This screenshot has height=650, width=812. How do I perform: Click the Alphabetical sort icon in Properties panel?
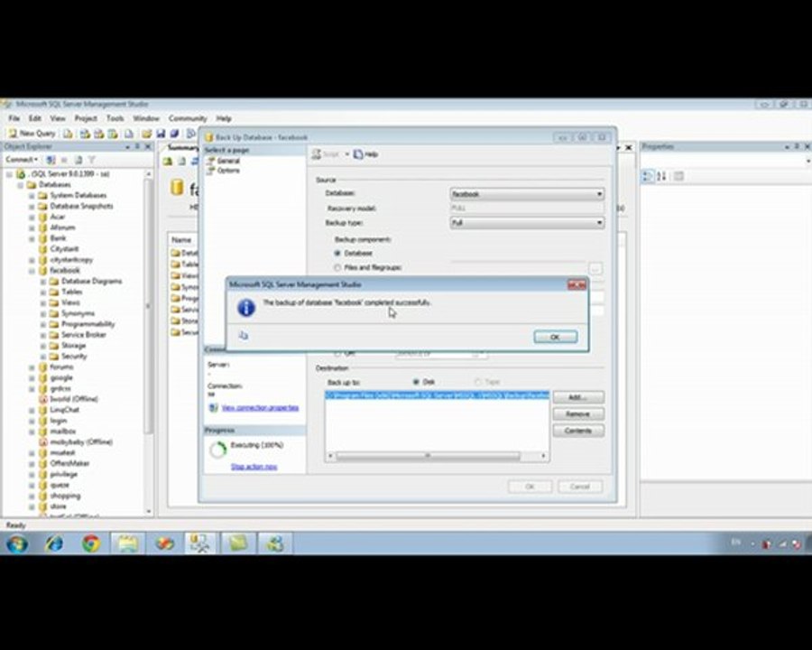point(662,176)
